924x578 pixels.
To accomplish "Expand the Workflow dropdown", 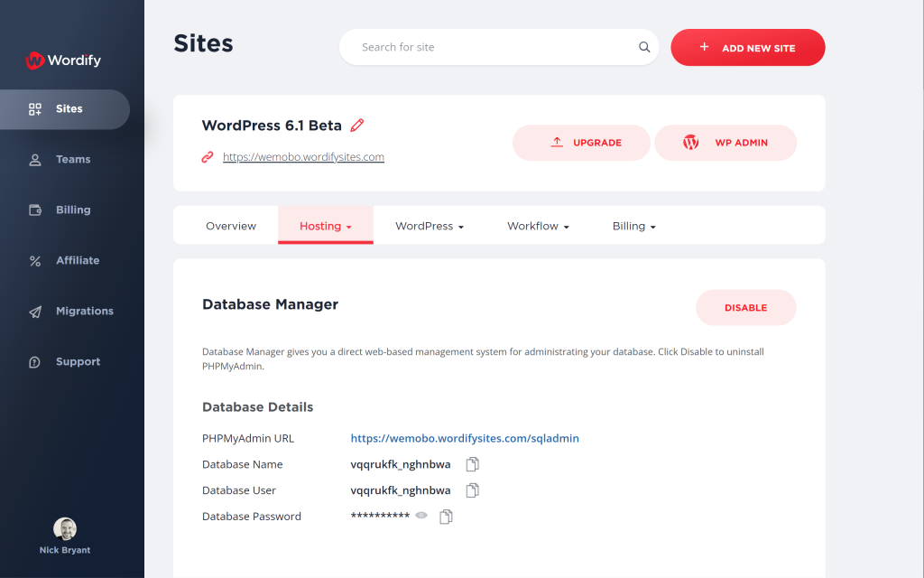I will point(538,226).
